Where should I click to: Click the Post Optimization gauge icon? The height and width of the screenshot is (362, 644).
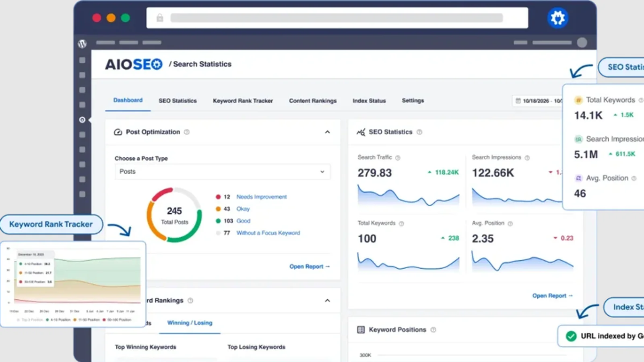pyautogui.click(x=118, y=132)
